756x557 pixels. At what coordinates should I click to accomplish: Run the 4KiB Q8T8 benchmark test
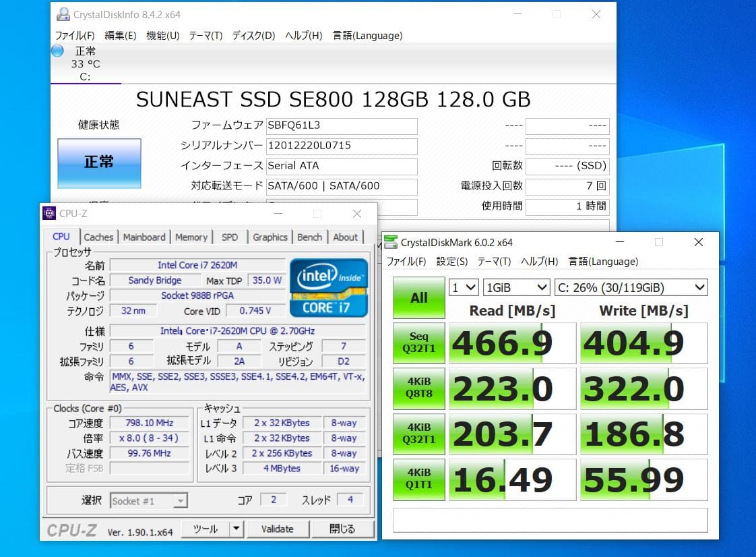click(x=418, y=389)
